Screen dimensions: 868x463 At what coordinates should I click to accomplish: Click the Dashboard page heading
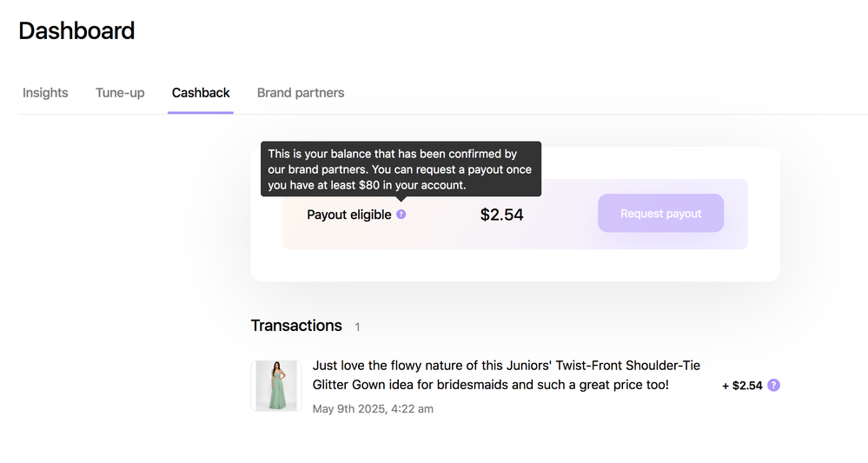pos(76,30)
